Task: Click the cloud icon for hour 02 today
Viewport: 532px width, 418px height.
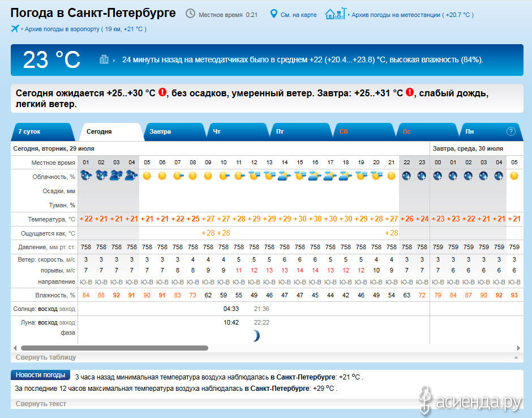Action: click(x=101, y=176)
